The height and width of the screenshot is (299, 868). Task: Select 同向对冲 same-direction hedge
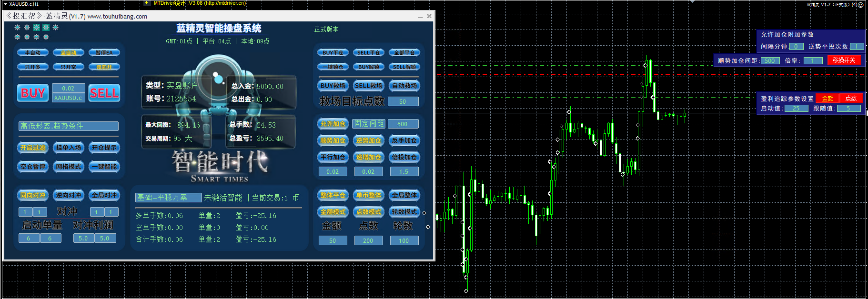coord(33,195)
